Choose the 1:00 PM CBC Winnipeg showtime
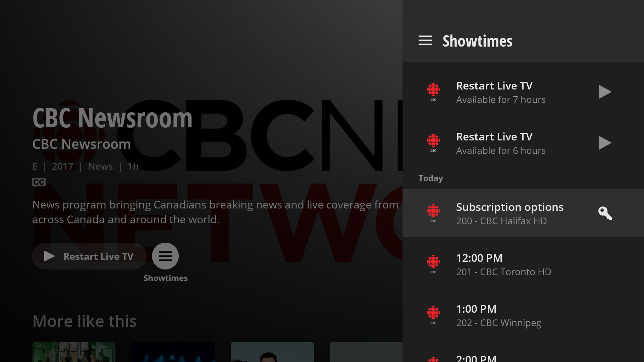The width and height of the screenshot is (644, 362). [498, 315]
